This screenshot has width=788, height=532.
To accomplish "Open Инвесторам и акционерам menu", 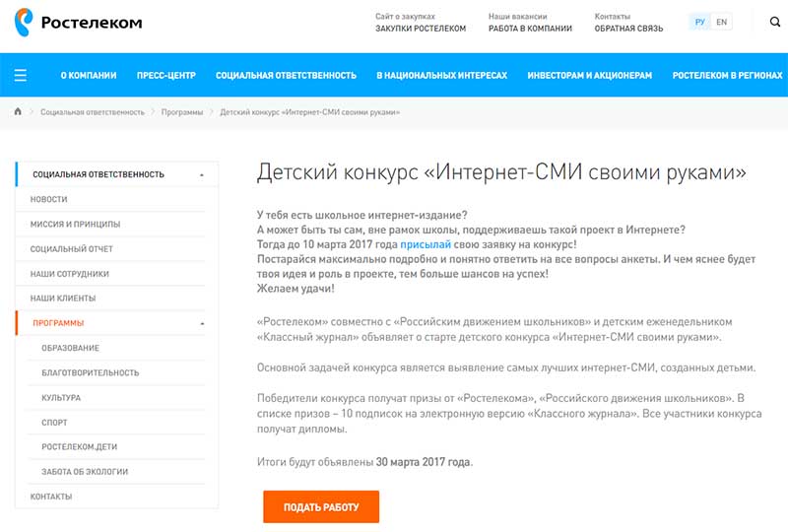I will 589,76.
